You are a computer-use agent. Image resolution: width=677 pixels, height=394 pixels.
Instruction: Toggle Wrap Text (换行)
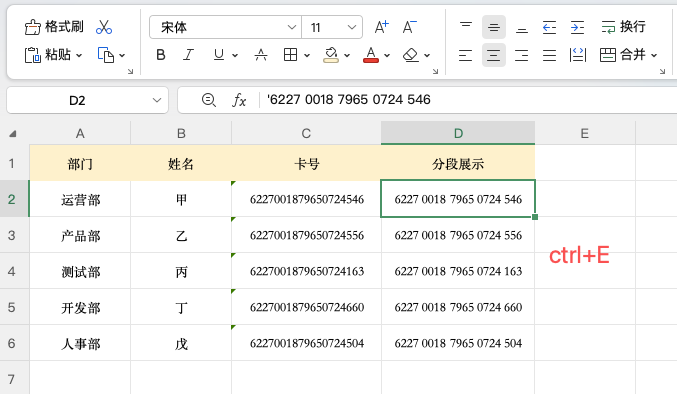pos(623,27)
